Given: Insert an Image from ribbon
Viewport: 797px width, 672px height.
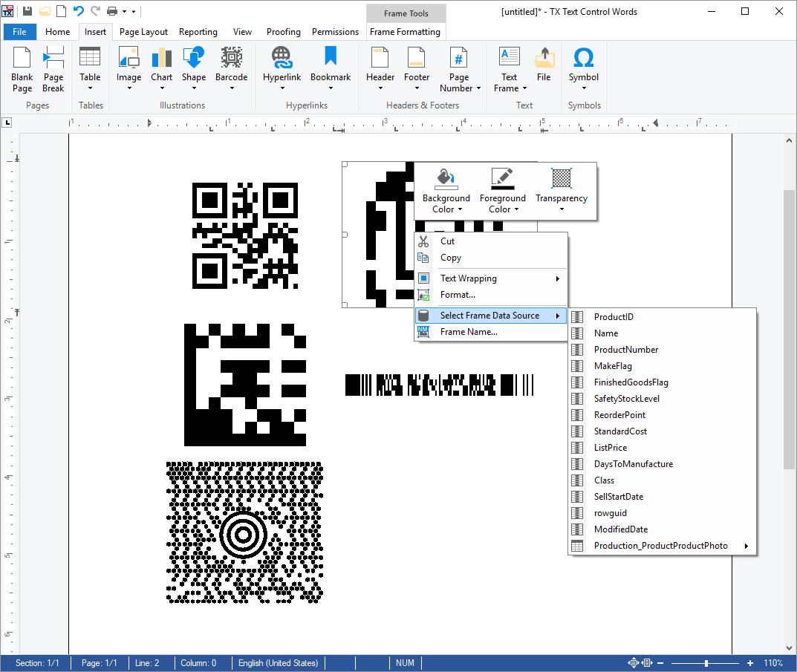Looking at the screenshot, I should click(129, 70).
